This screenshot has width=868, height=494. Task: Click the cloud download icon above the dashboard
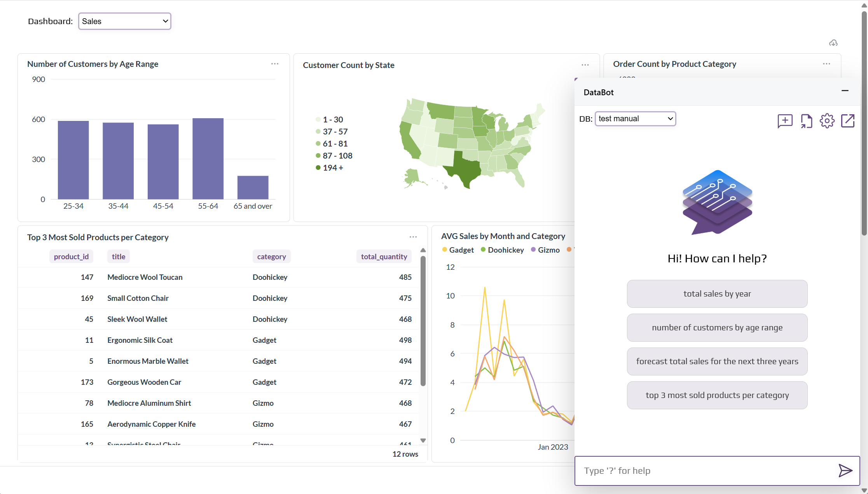pyautogui.click(x=833, y=43)
